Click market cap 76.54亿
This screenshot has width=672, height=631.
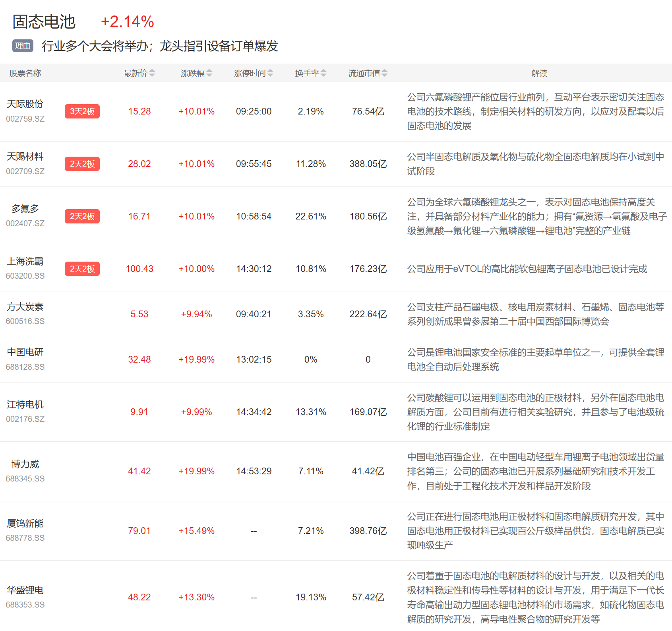click(x=368, y=111)
